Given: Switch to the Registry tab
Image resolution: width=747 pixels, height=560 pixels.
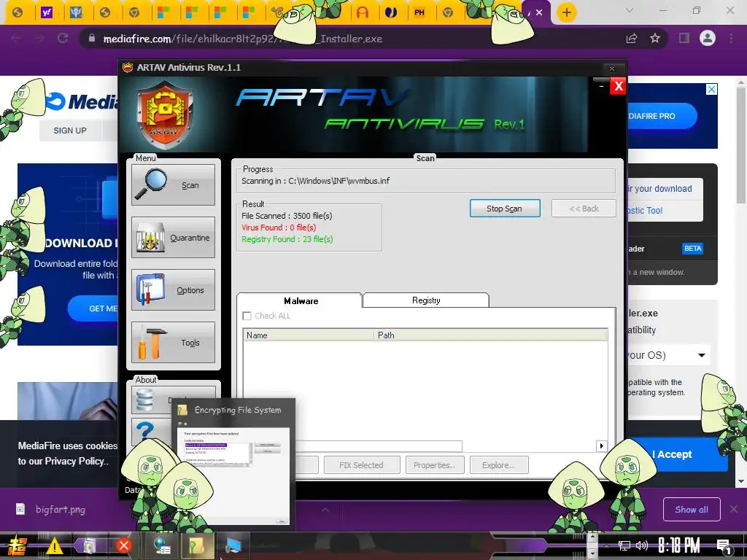Looking at the screenshot, I should (426, 300).
